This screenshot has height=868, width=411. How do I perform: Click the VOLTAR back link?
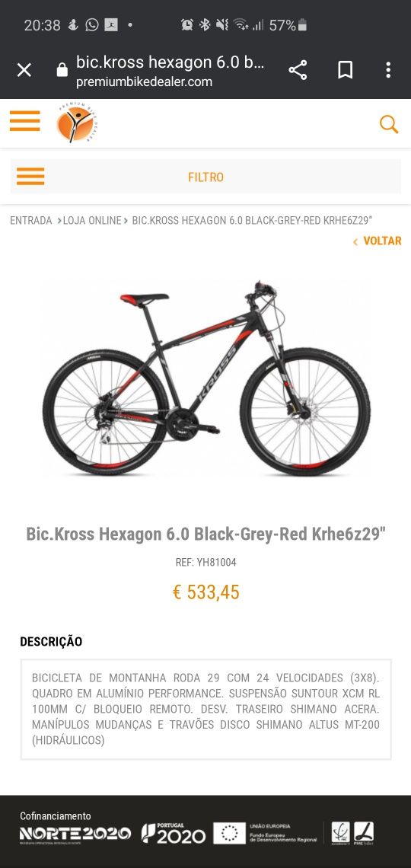click(378, 241)
